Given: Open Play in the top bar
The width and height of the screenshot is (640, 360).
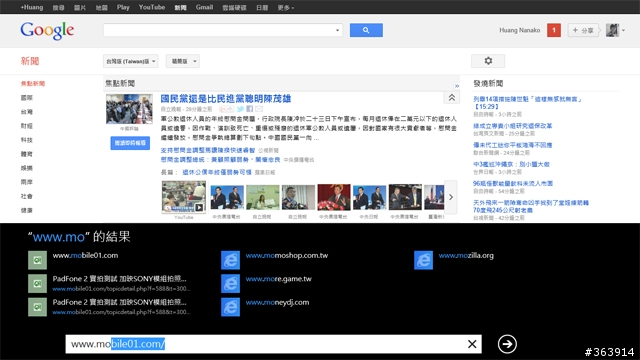Looking at the screenshot, I should [123, 7].
